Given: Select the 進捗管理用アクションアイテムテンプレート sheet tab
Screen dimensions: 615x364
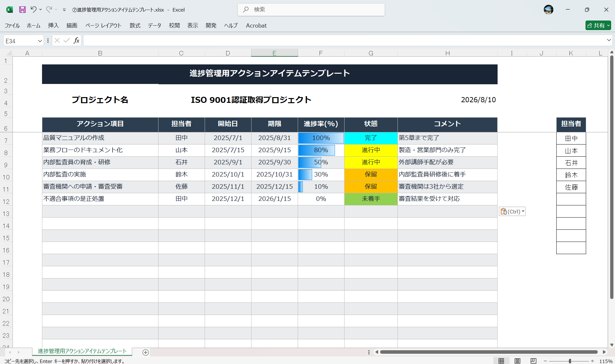Looking at the screenshot, I should coord(82,351).
